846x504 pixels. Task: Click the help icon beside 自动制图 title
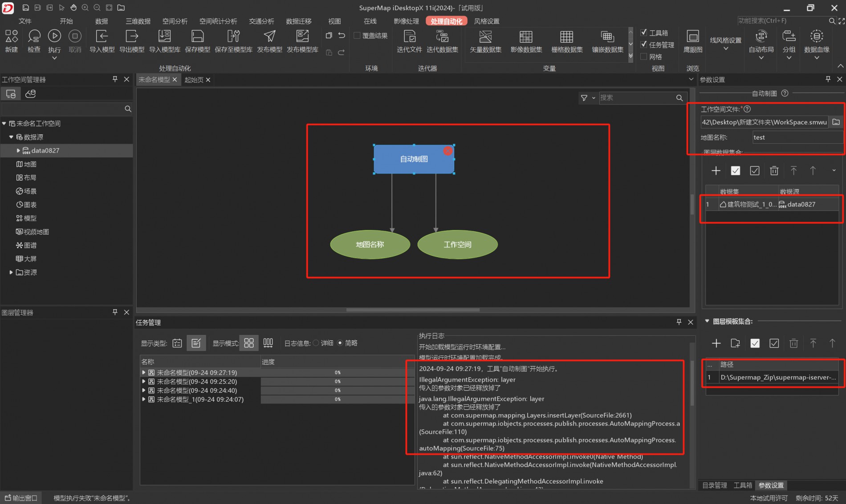[x=785, y=93]
